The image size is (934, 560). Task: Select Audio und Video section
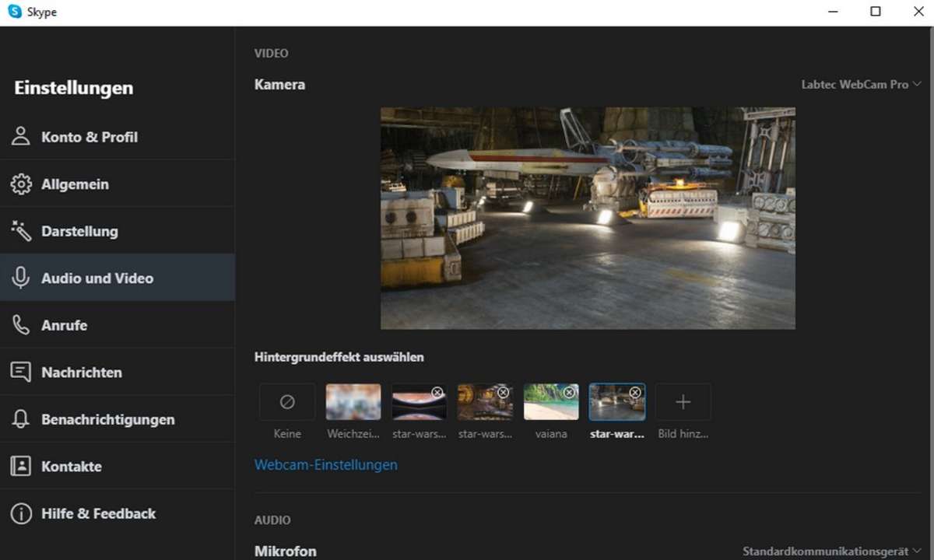click(x=117, y=278)
